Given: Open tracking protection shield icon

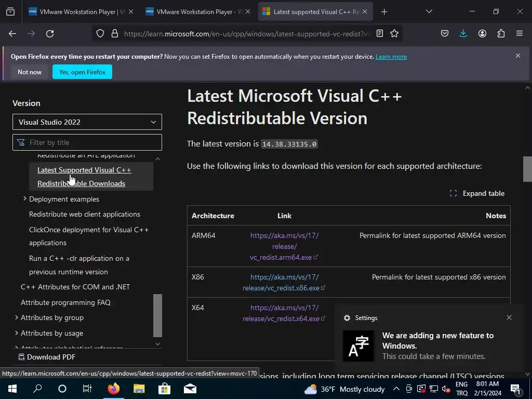Looking at the screenshot, I should tap(100, 34).
